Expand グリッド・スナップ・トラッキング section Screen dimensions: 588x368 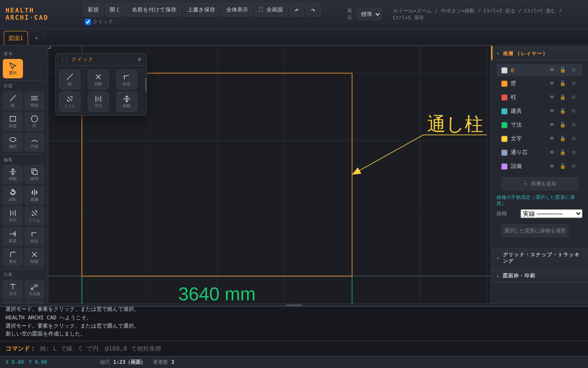[x=540, y=258]
